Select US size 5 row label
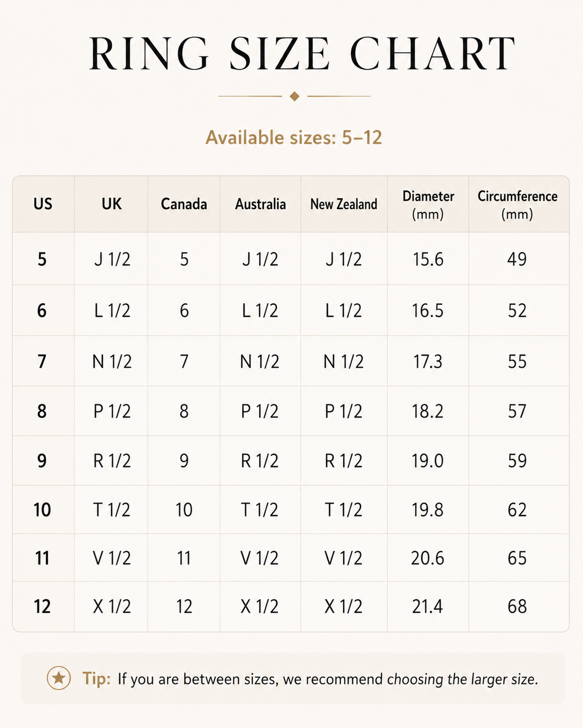583x728 pixels. click(42, 259)
